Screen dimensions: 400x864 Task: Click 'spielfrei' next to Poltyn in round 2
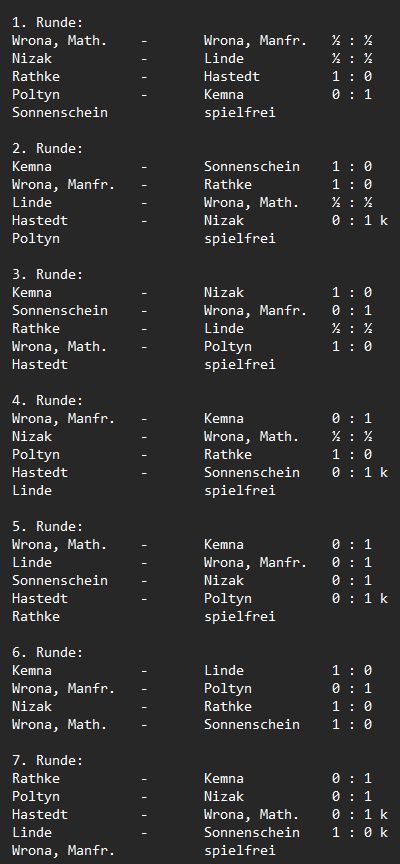point(240,239)
